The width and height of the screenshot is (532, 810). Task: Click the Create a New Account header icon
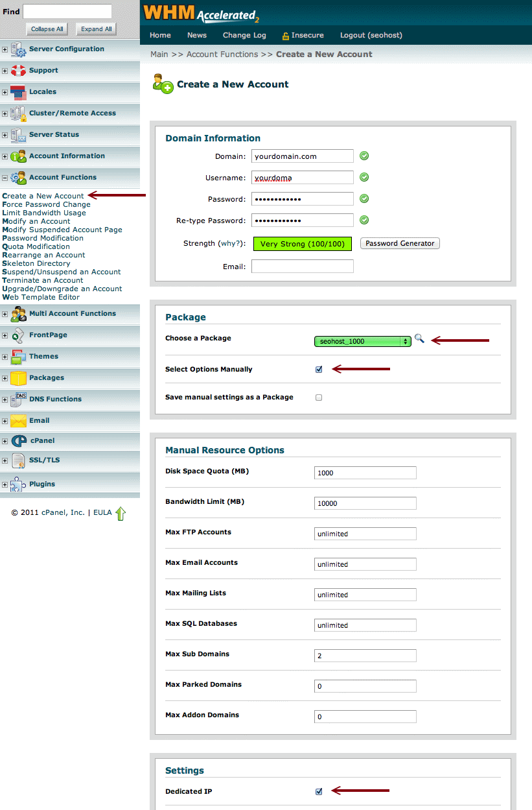click(163, 84)
